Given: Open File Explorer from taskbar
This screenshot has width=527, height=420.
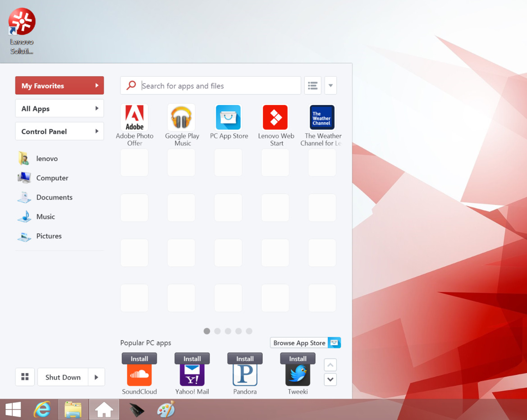Looking at the screenshot, I should coord(73,410).
